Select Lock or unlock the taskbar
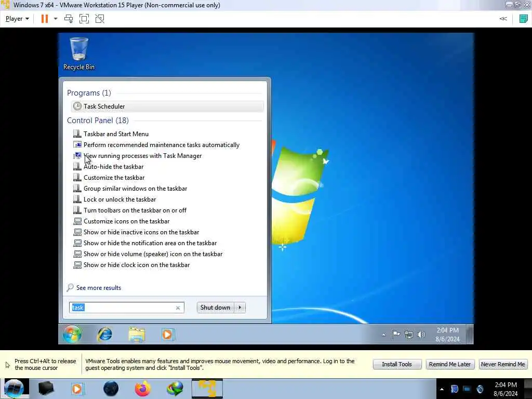The width and height of the screenshot is (532, 399). click(119, 199)
